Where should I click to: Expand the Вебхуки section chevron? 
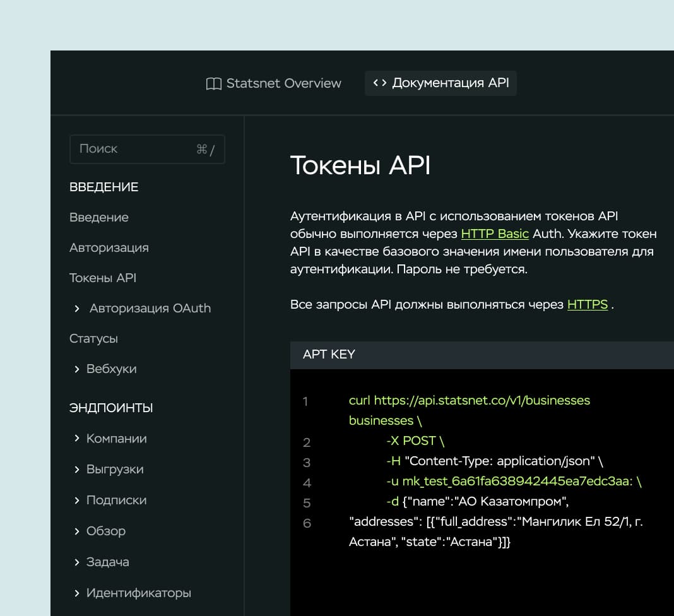coord(77,369)
